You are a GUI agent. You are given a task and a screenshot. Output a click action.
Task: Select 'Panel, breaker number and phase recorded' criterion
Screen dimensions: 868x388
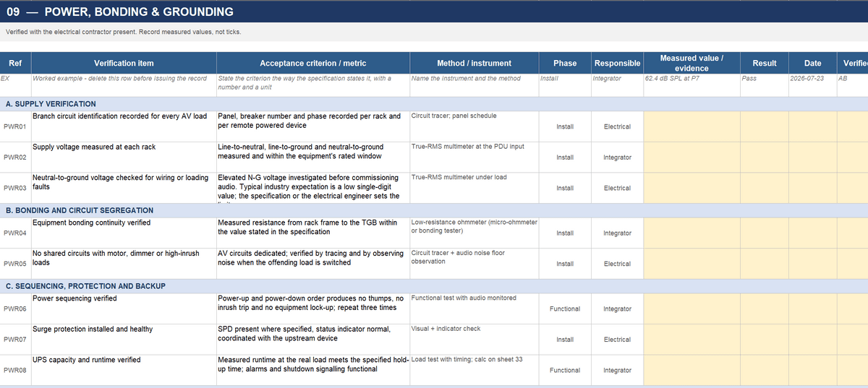[x=312, y=126]
